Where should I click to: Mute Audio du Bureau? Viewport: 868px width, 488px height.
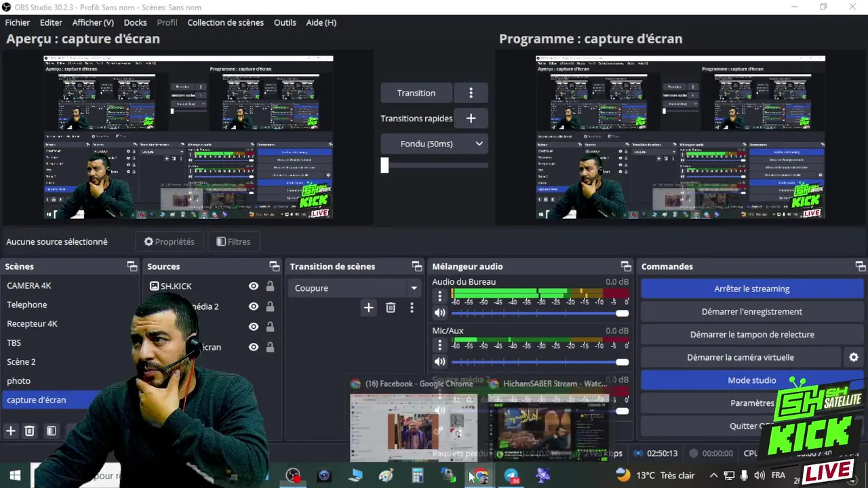pos(440,313)
